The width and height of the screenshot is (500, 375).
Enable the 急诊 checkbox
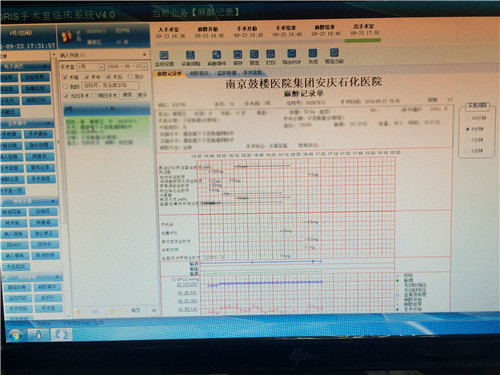130,77
